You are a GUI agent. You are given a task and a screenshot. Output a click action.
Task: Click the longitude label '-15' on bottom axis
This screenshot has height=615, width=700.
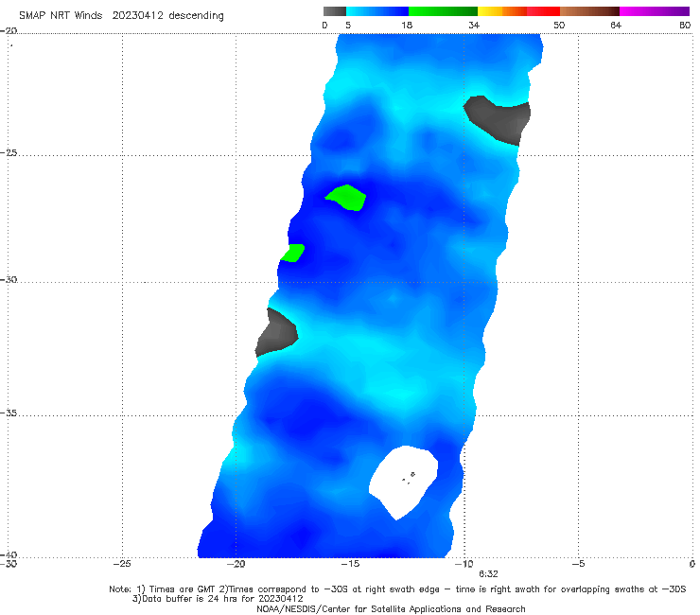click(x=350, y=564)
